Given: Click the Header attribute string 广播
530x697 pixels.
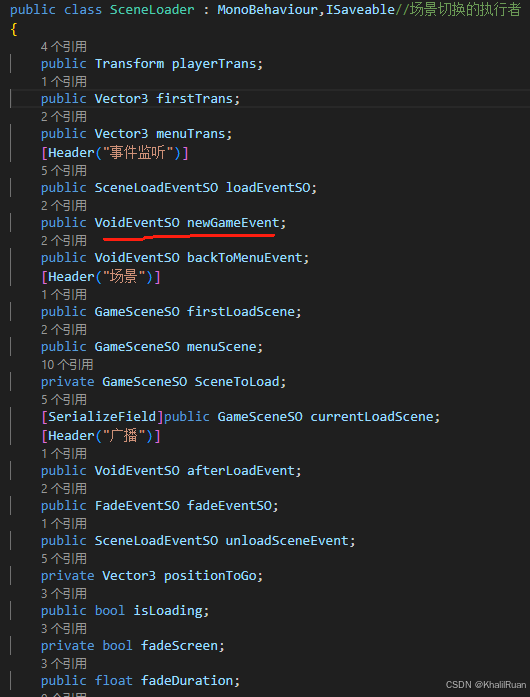Looking at the screenshot, I should coord(124,436).
